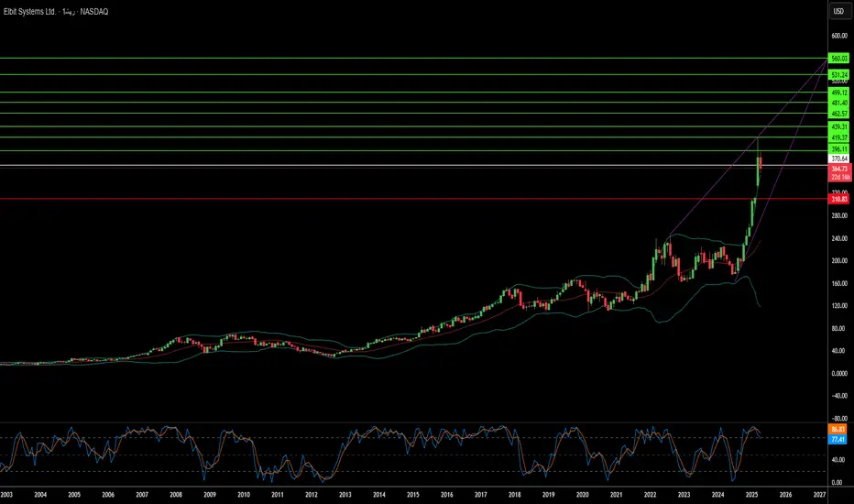This screenshot has height=504, width=854.
Task: Click the red 364.73 current price label
Action: coord(839,169)
